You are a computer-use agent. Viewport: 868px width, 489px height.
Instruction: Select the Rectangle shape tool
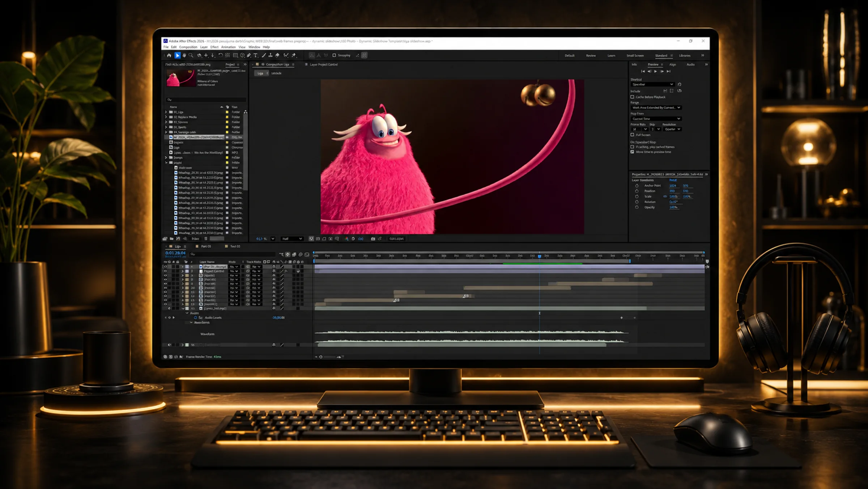pyautogui.click(x=235, y=55)
